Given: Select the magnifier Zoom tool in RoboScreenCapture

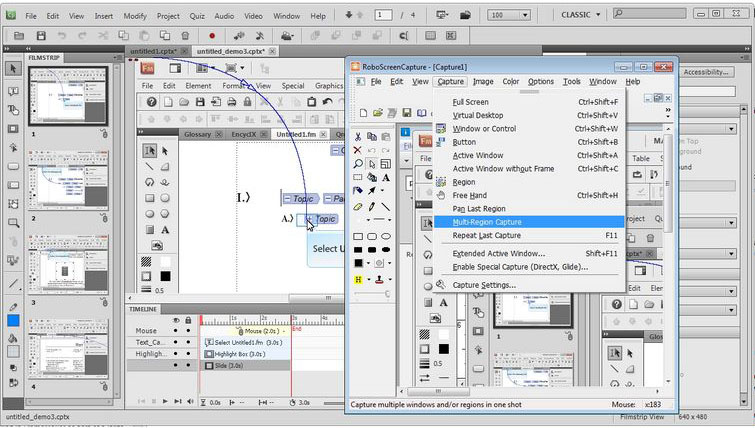Looking at the screenshot, I should click(357, 164).
